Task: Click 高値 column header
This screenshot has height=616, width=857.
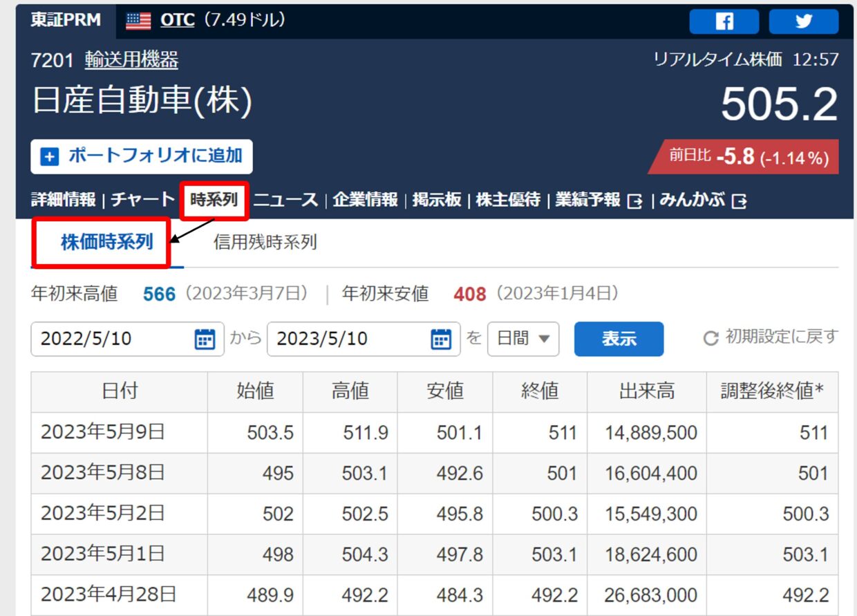Action: (350, 391)
